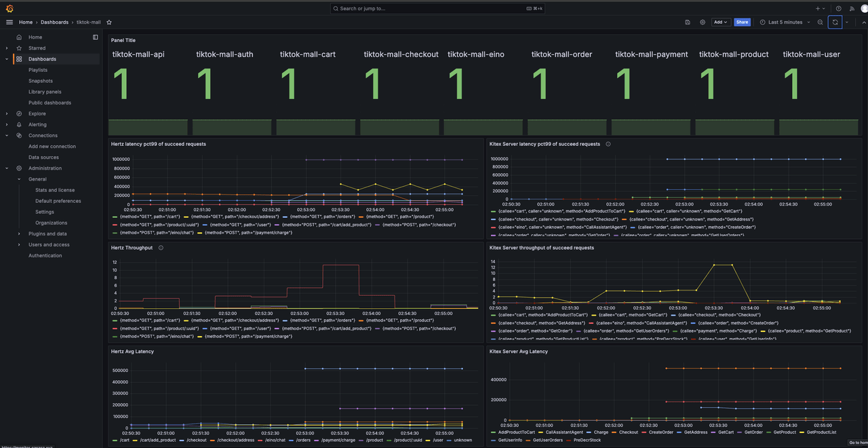Click the Connections icon in sidebar
The image size is (868, 448).
tap(19, 135)
